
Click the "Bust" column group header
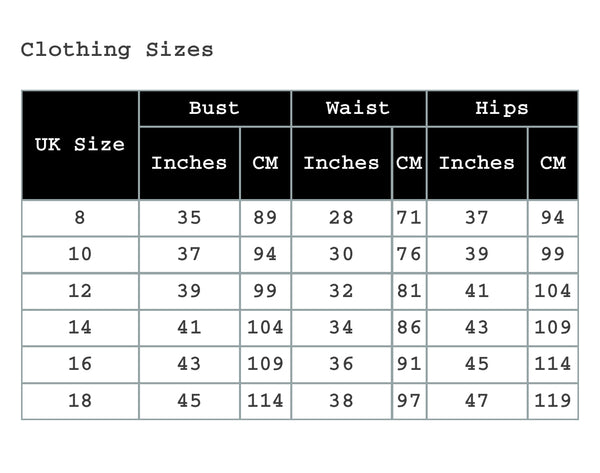(x=214, y=108)
